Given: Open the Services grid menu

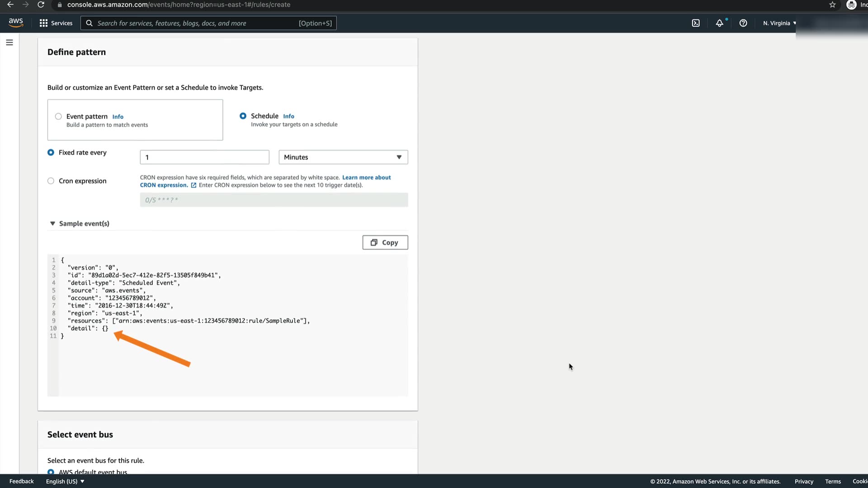Looking at the screenshot, I should pos(56,23).
